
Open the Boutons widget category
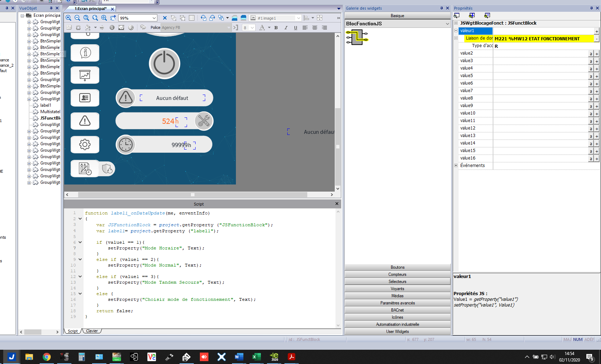(397, 267)
